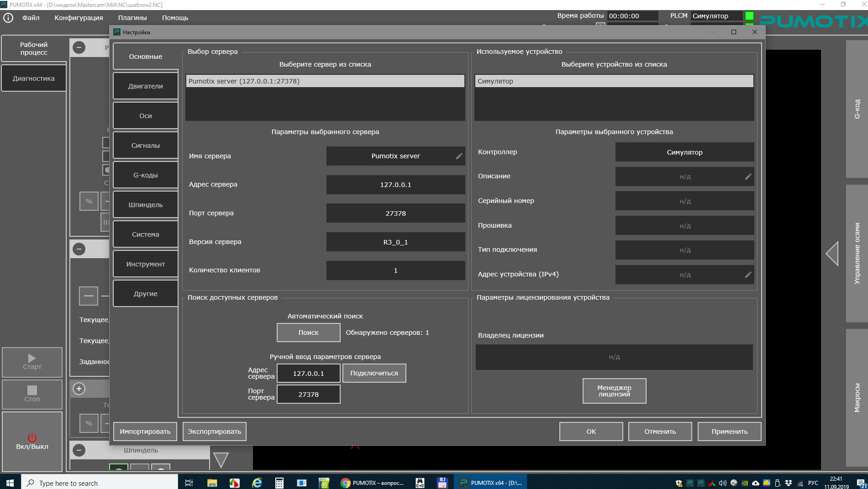Click the left-pointing arrow beside the side tabs

point(832,254)
